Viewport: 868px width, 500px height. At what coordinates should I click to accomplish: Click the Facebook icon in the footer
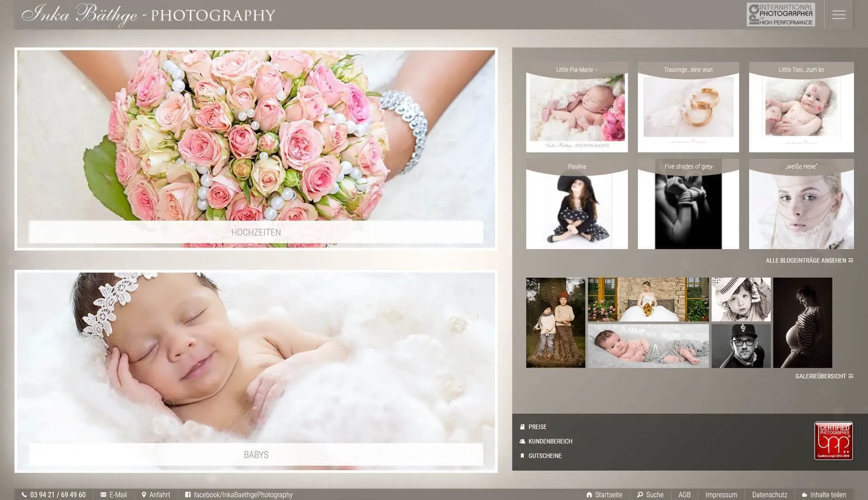(x=188, y=495)
